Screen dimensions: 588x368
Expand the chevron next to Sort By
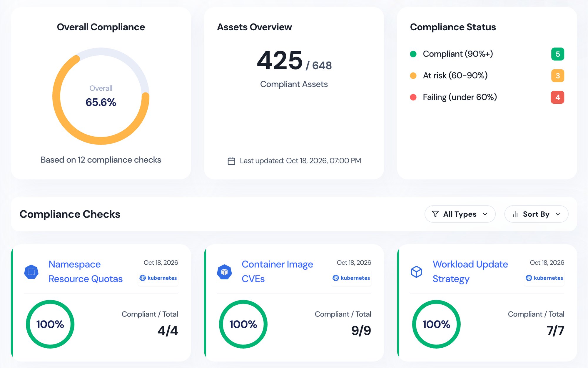click(558, 214)
